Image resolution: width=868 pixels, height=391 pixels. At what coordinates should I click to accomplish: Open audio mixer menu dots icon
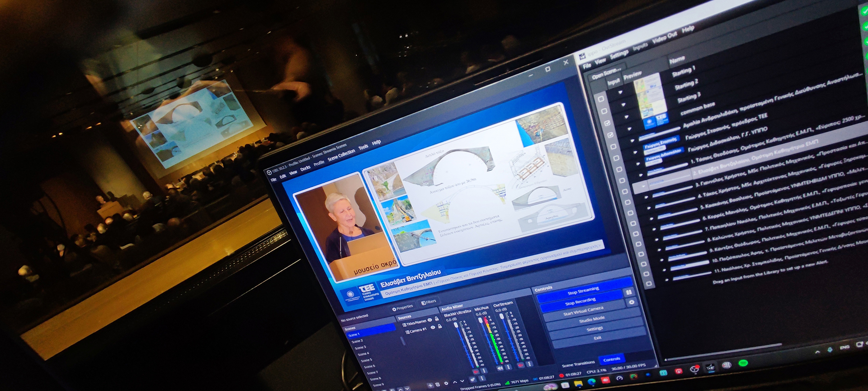(481, 378)
